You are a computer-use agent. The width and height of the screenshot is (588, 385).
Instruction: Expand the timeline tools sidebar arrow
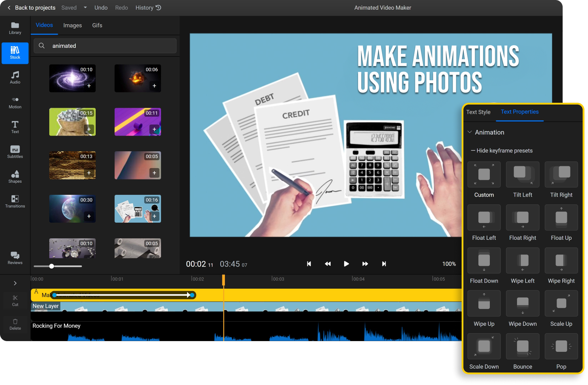15,283
